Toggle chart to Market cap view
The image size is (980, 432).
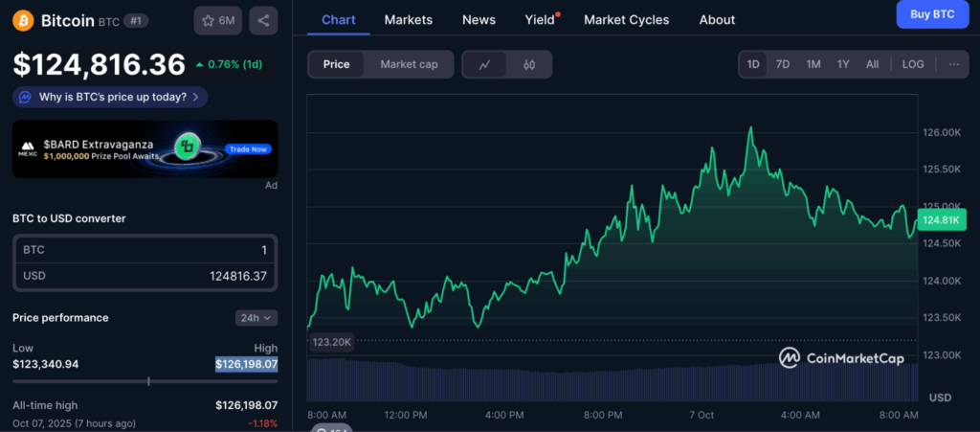(x=409, y=64)
